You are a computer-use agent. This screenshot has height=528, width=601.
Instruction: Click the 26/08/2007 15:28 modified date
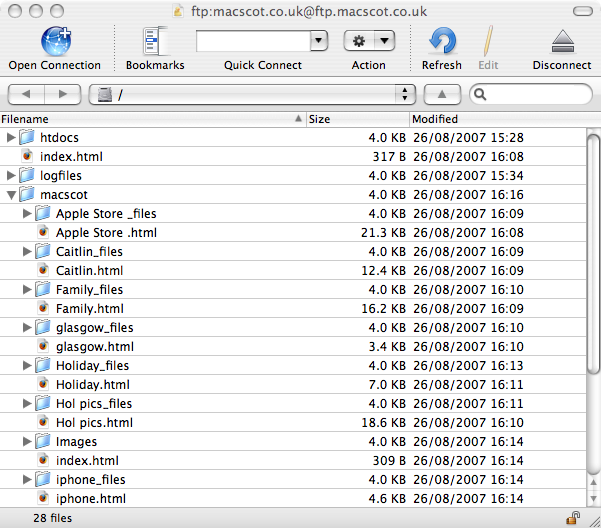(468, 138)
